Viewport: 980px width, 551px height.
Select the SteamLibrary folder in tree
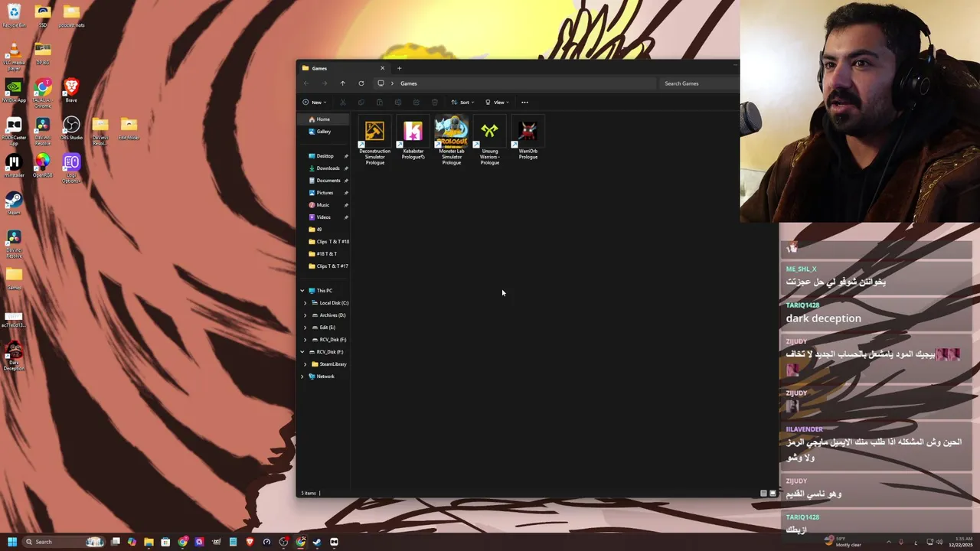pyautogui.click(x=329, y=364)
